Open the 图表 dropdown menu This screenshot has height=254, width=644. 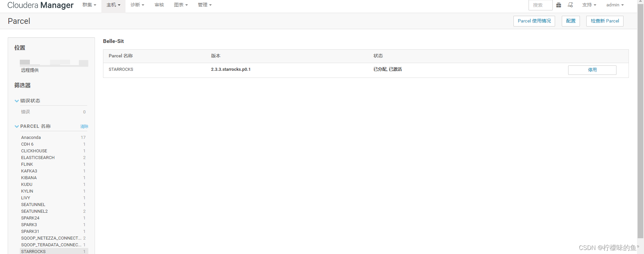click(x=181, y=5)
